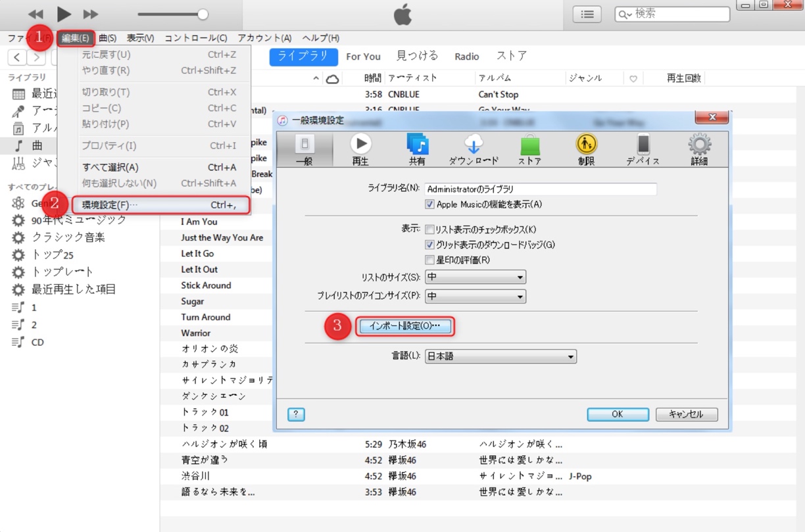
Task: Open the 言語 language dropdown
Action: point(500,356)
